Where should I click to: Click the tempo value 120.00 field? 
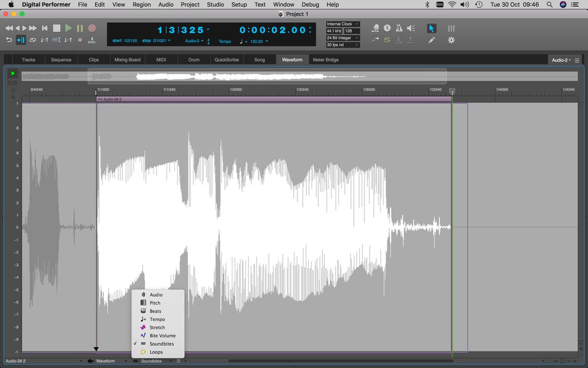coord(257,42)
